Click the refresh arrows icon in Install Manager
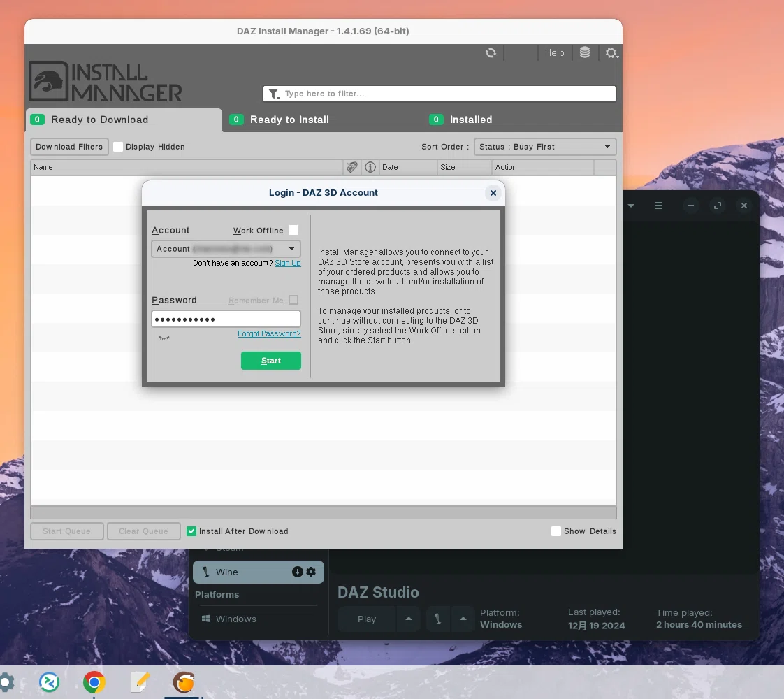 tap(491, 52)
